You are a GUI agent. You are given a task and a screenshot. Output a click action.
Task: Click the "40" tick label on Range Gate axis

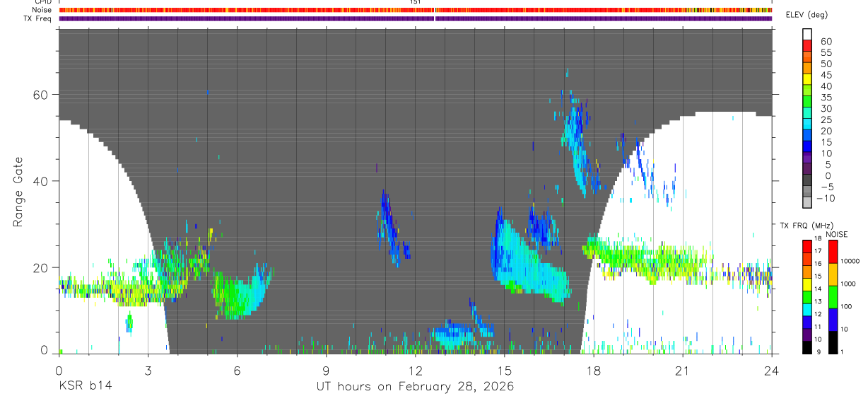click(x=41, y=181)
